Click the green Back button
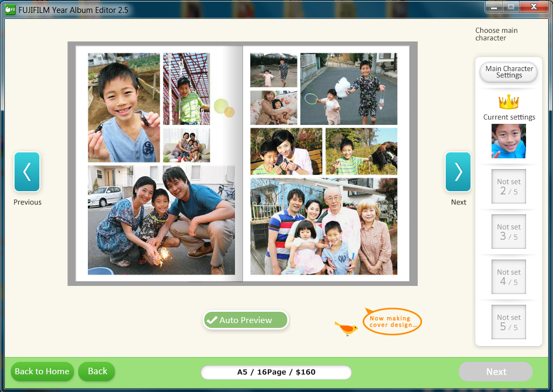 tap(97, 371)
